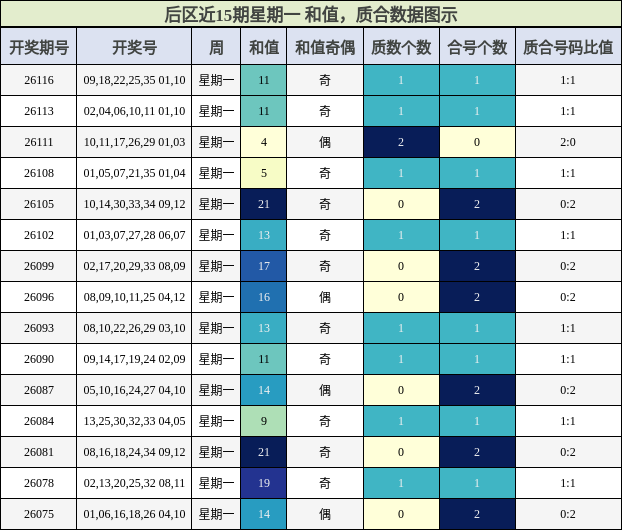Click ratio 0:2 in row 26075

(x=568, y=514)
